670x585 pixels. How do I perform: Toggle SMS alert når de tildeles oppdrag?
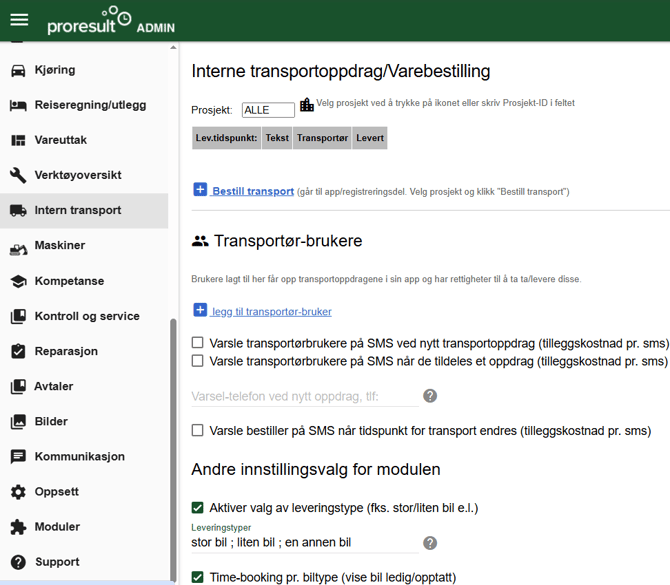[198, 361]
